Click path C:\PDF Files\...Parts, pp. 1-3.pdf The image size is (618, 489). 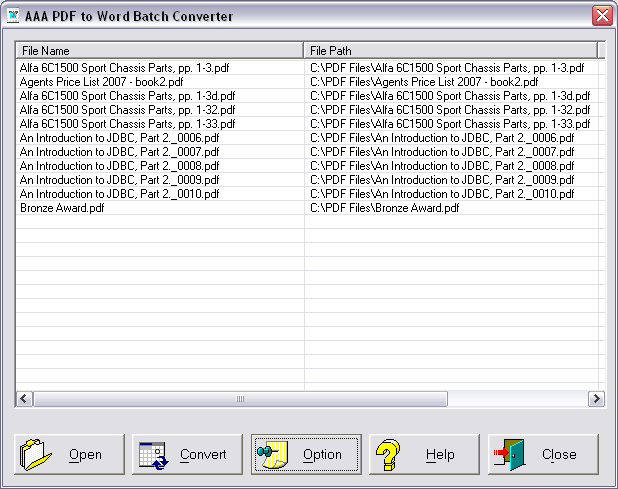point(447,68)
